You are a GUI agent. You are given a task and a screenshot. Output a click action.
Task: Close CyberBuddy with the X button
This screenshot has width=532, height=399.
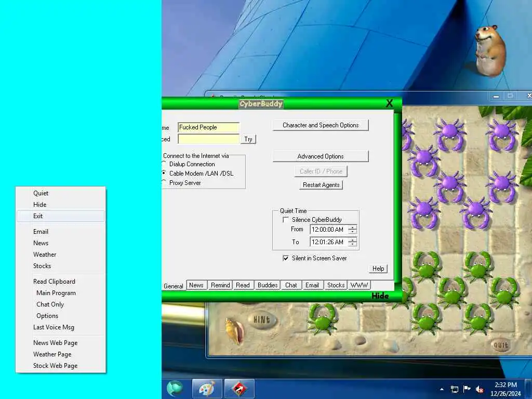[x=390, y=103]
